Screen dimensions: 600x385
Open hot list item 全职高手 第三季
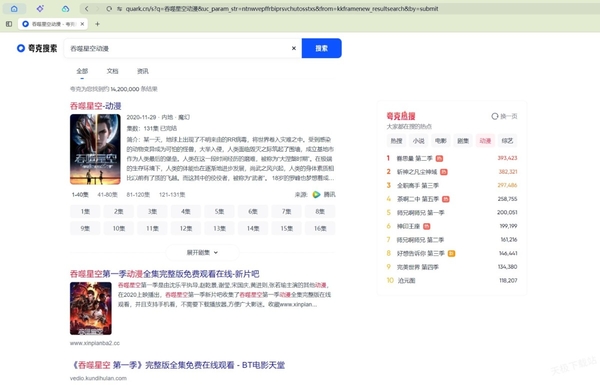(418, 185)
